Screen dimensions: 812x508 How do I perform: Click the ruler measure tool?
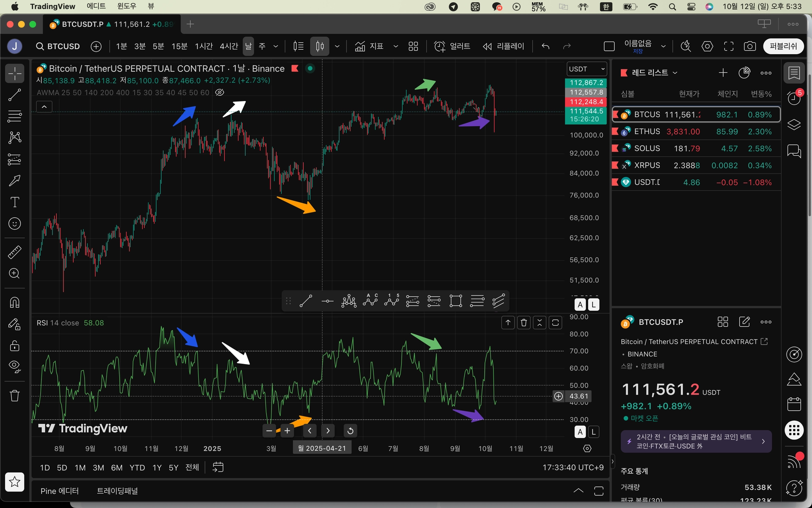15,252
